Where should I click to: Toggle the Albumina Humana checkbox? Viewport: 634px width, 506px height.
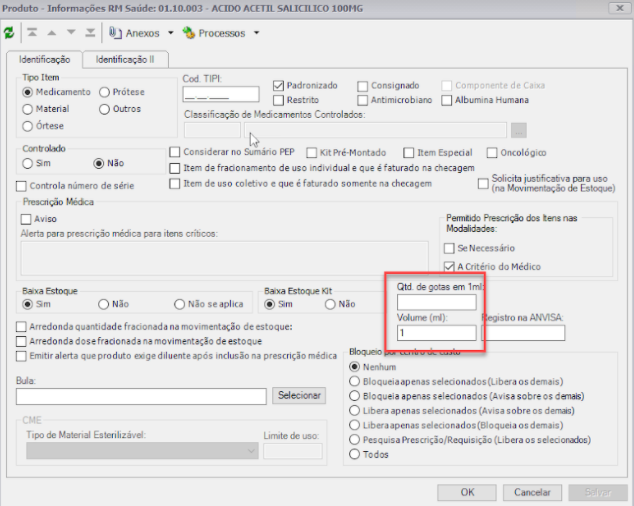pos(446,100)
